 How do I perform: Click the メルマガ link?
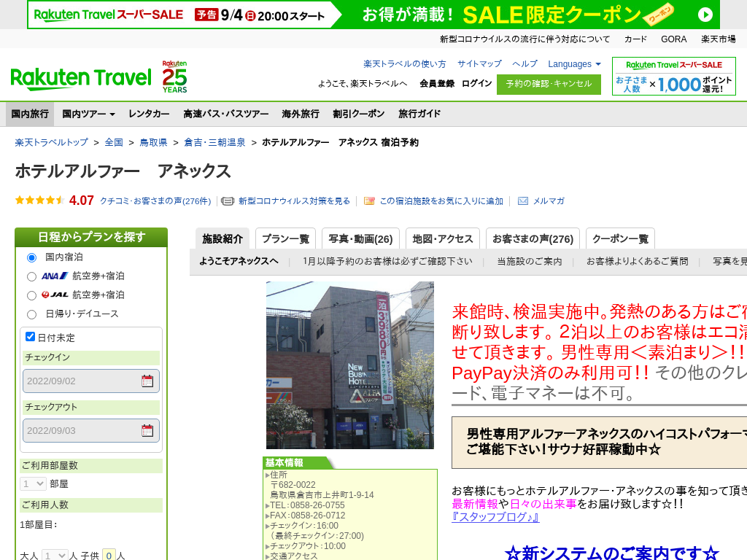549,201
